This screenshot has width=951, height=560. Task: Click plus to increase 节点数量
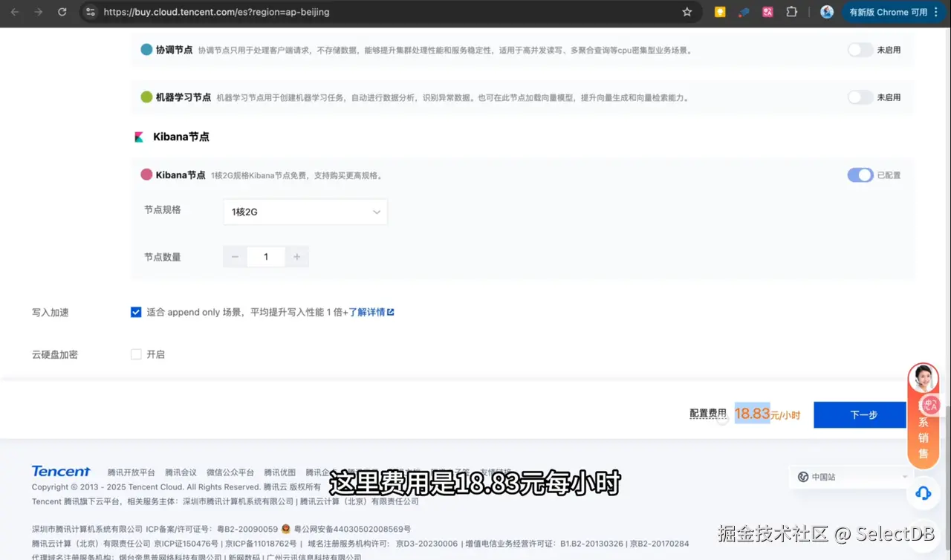click(296, 256)
